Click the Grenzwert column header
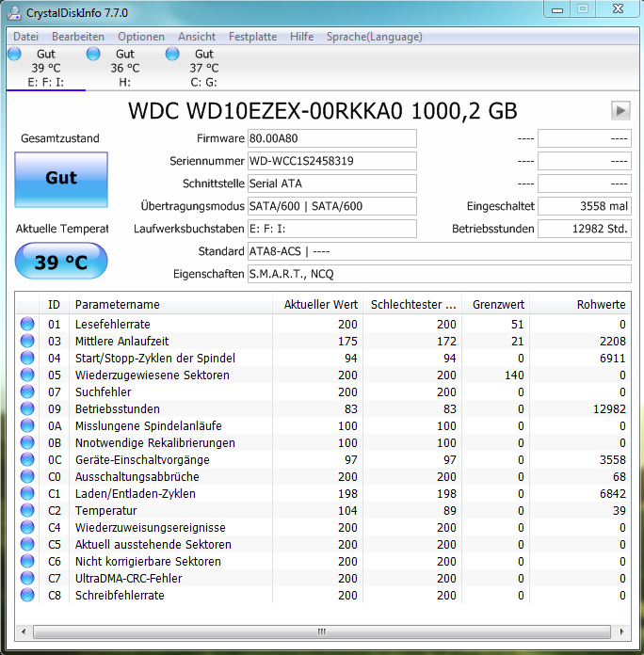 [x=495, y=305]
